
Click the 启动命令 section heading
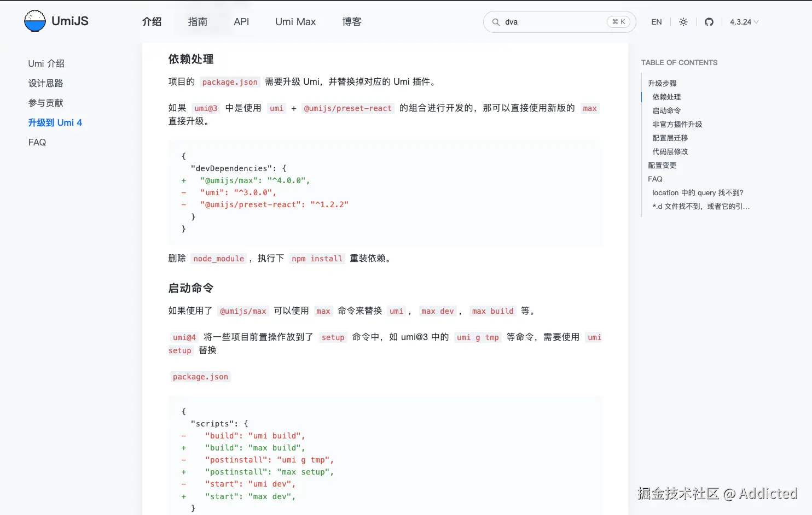(191, 288)
